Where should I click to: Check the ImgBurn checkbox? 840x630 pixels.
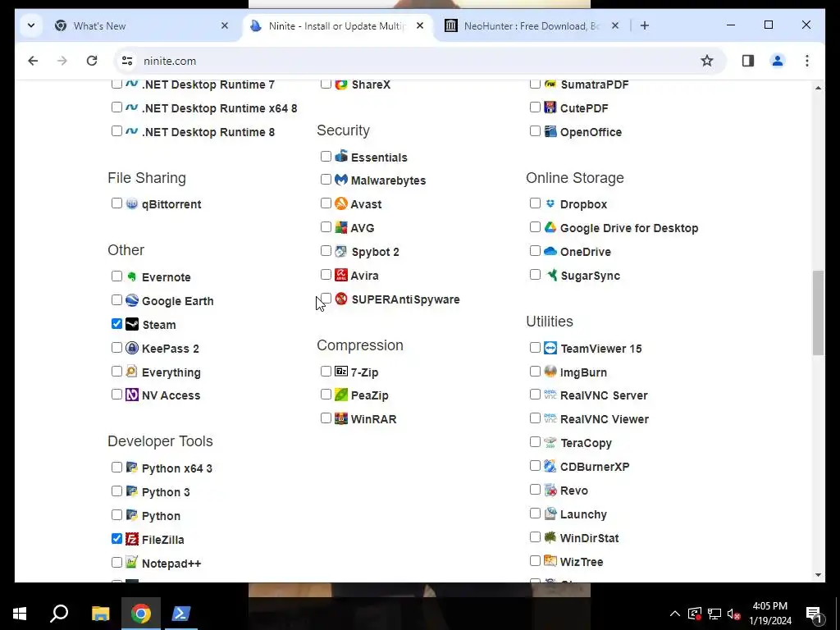click(x=535, y=372)
